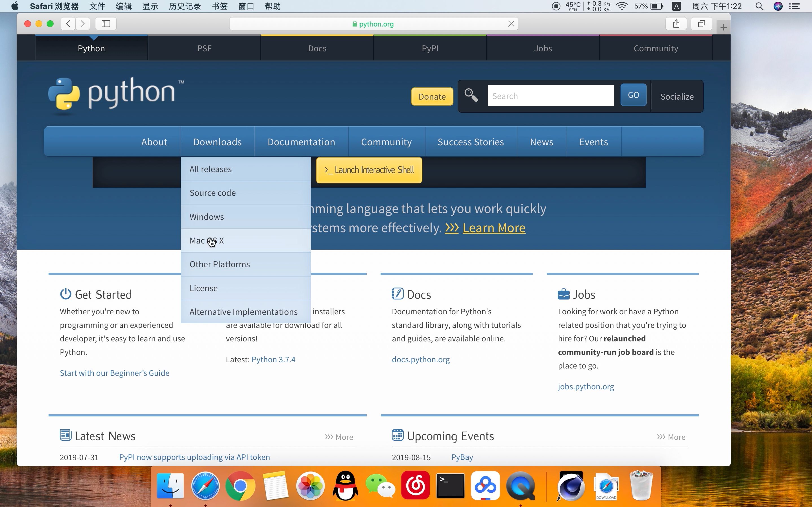Launch the Interactive Shell
This screenshot has height=507, width=812.
pyautogui.click(x=369, y=170)
